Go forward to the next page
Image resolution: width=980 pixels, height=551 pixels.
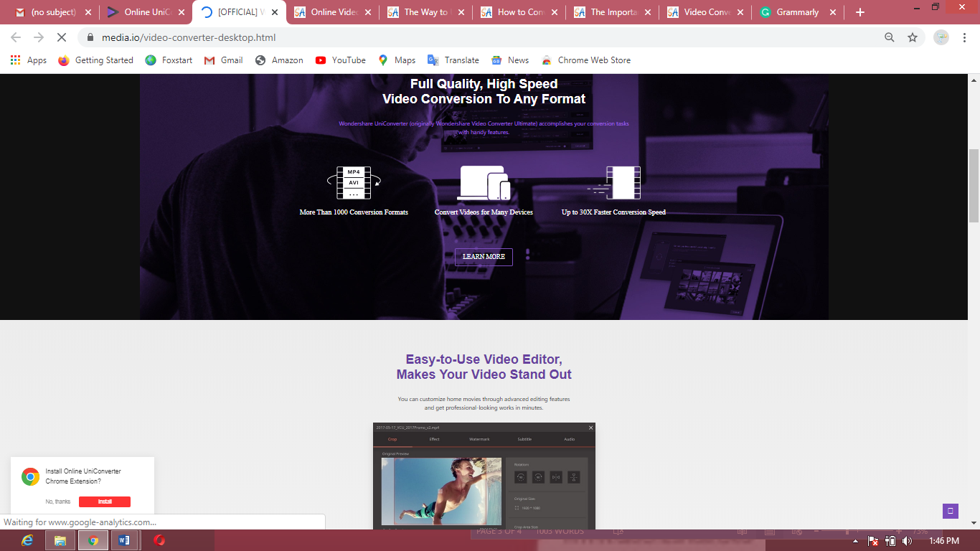click(39, 37)
